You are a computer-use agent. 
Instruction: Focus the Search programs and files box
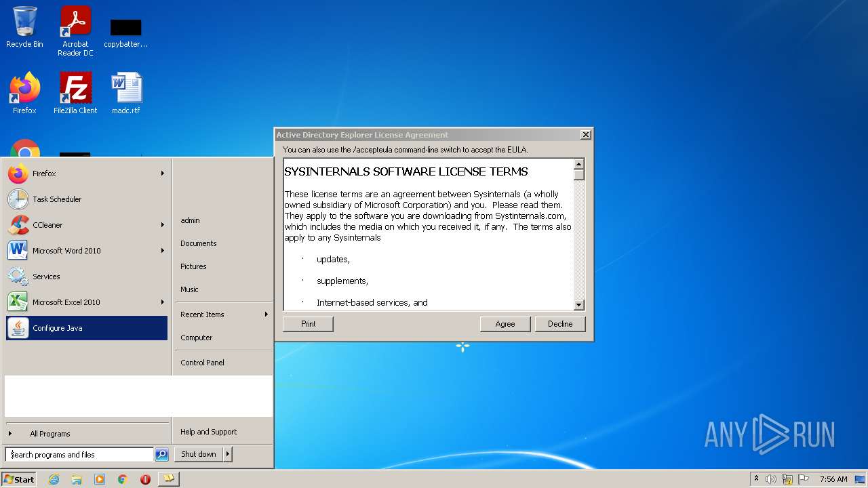point(79,455)
